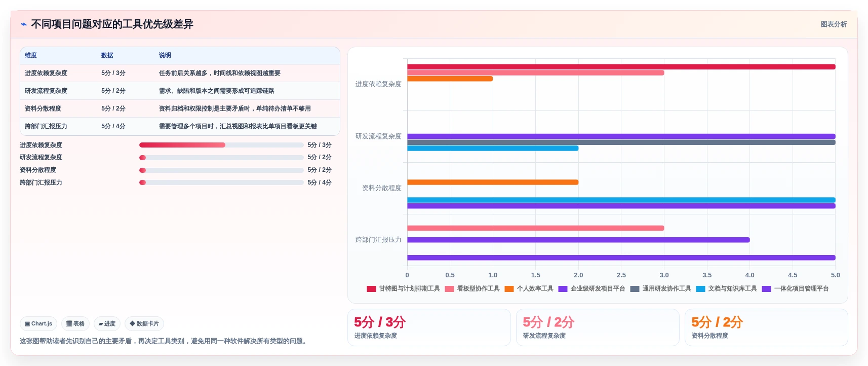This screenshot has width=868, height=366.
Task: Open the pink 5分 / 2分 研发流程复杂度 card
Action: (x=598, y=327)
